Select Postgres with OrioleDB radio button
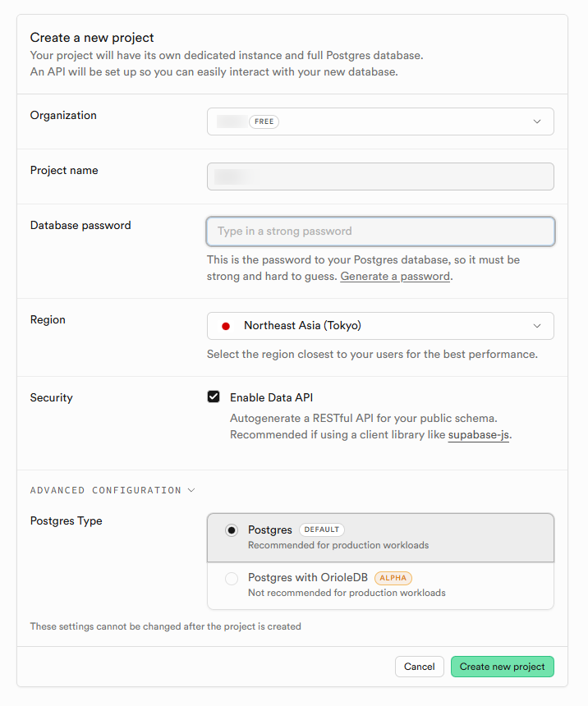The image size is (588, 706). coord(232,579)
